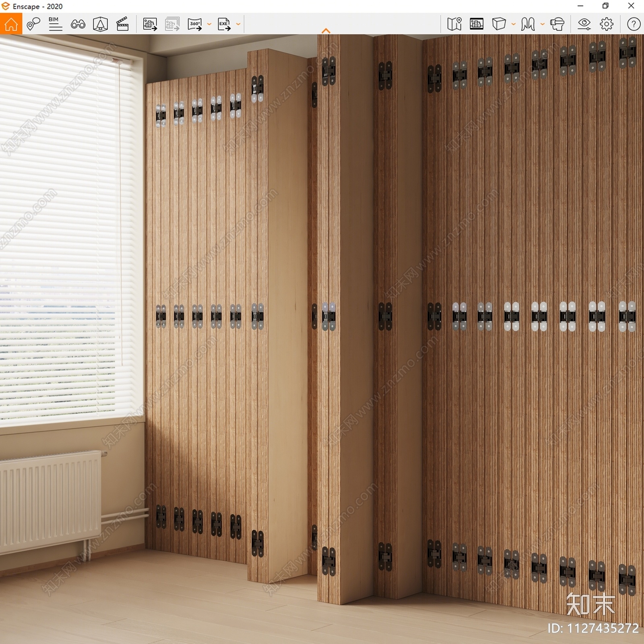Open visual settings eye icon
Viewport: 644px width, 644px height.
coord(584,24)
